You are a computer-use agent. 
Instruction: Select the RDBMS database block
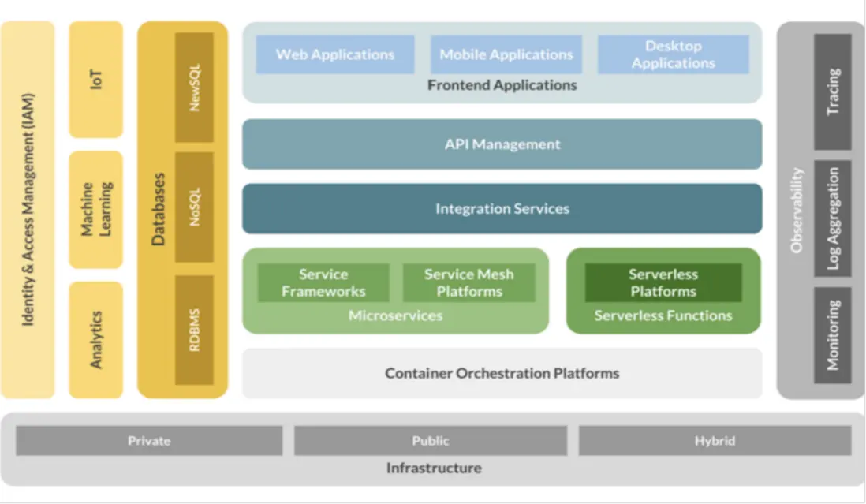pos(194,330)
